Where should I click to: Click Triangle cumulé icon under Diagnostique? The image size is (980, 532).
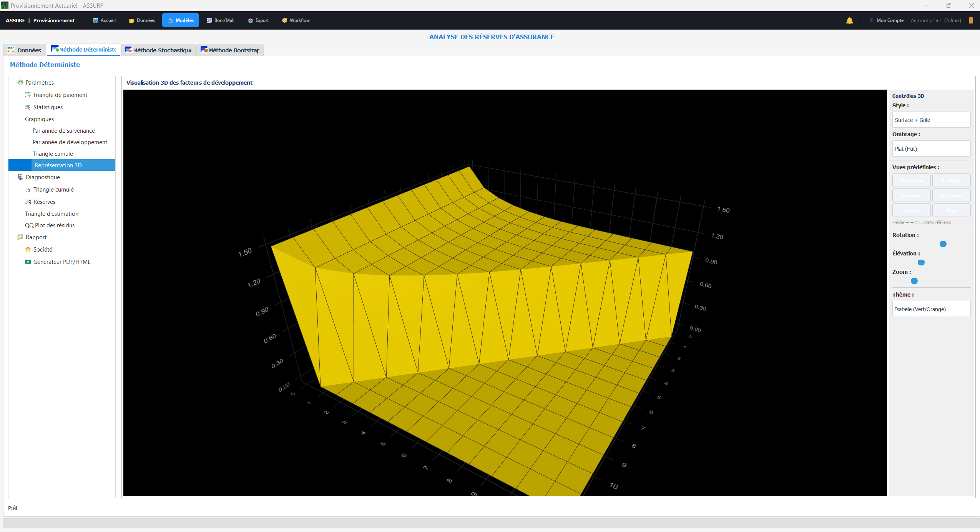pos(28,189)
